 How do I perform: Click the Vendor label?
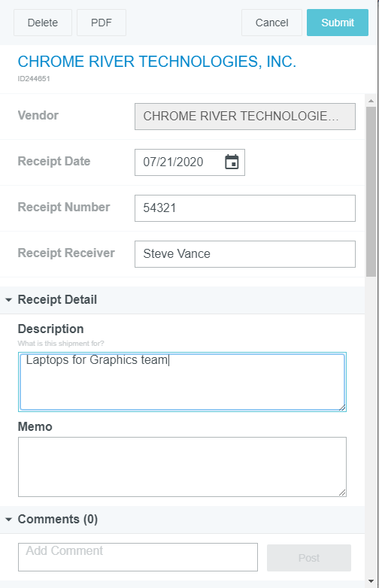coord(38,116)
